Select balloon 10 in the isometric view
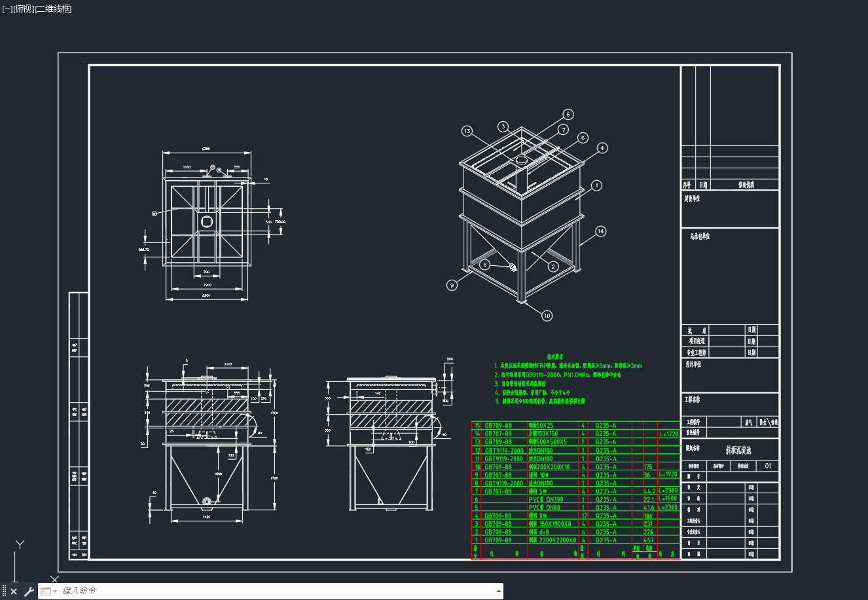 pyautogui.click(x=547, y=316)
